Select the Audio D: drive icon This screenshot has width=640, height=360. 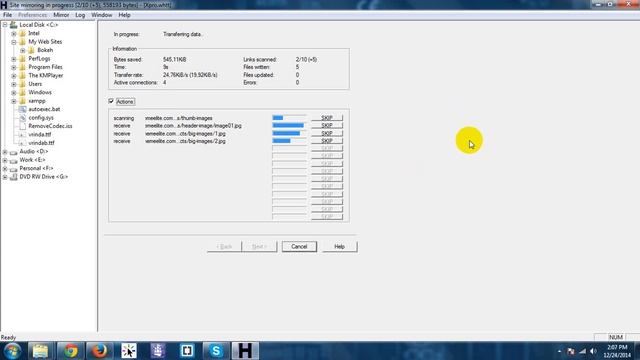point(13,152)
